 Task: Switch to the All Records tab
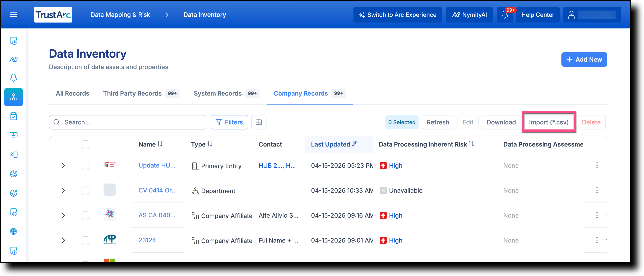pyautogui.click(x=73, y=93)
